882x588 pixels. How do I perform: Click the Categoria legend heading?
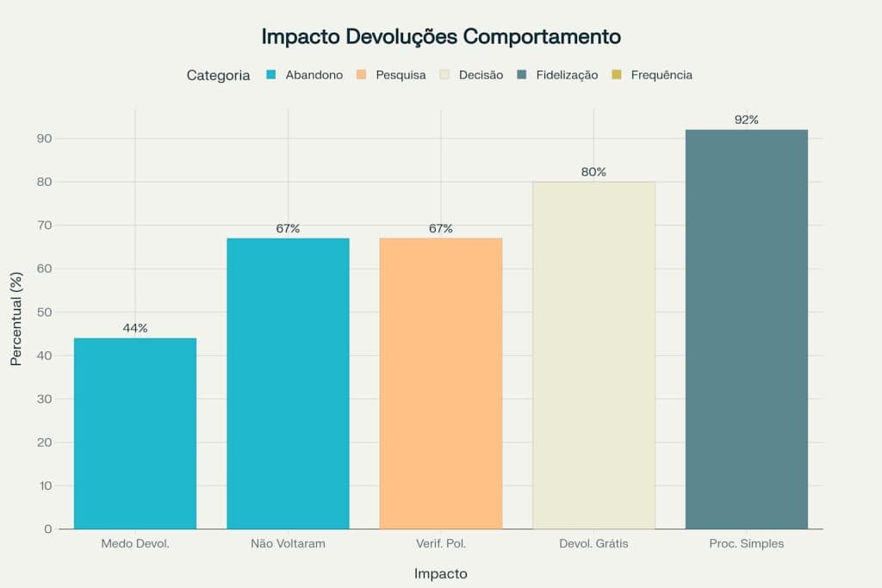(218, 75)
